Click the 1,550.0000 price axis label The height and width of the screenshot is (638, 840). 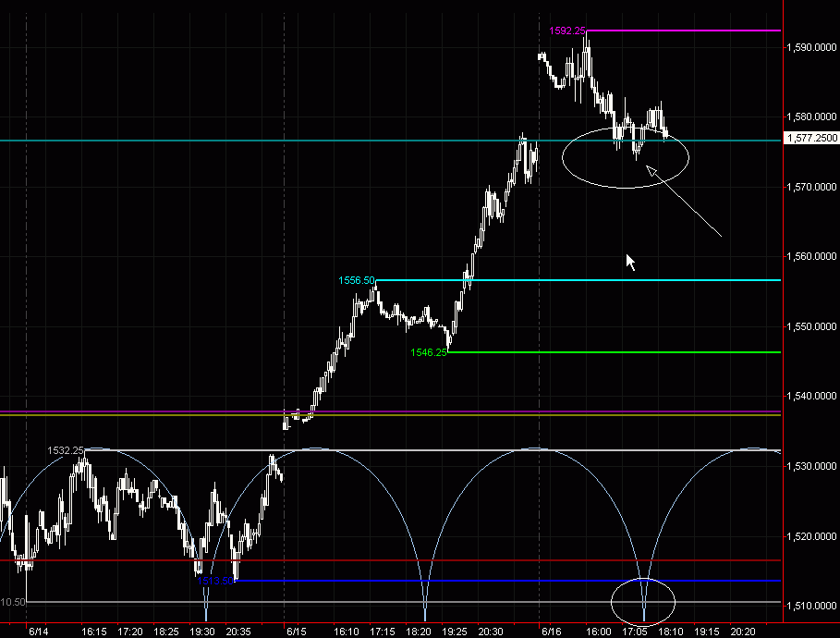point(810,326)
